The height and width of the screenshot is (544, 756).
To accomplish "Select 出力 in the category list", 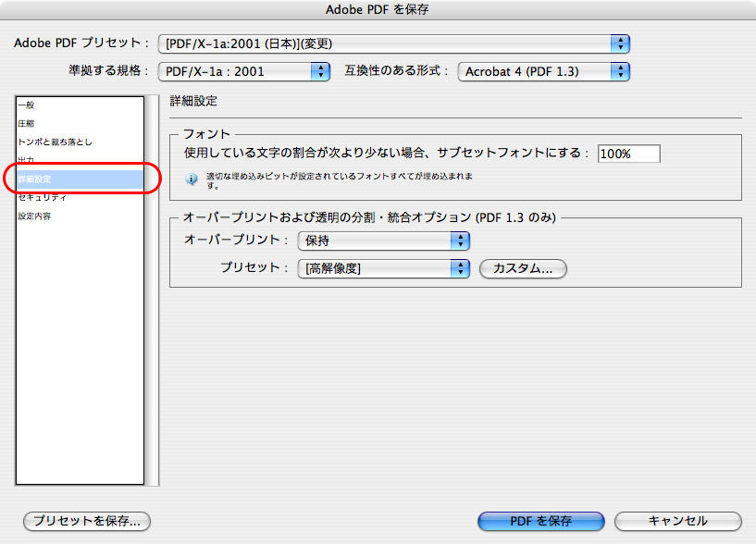I will 80,160.
